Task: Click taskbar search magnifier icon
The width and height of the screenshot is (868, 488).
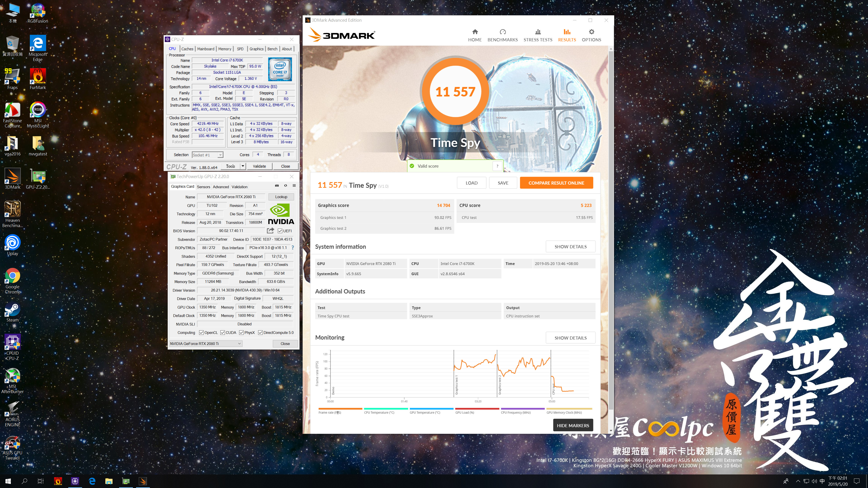Action: [x=24, y=481]
